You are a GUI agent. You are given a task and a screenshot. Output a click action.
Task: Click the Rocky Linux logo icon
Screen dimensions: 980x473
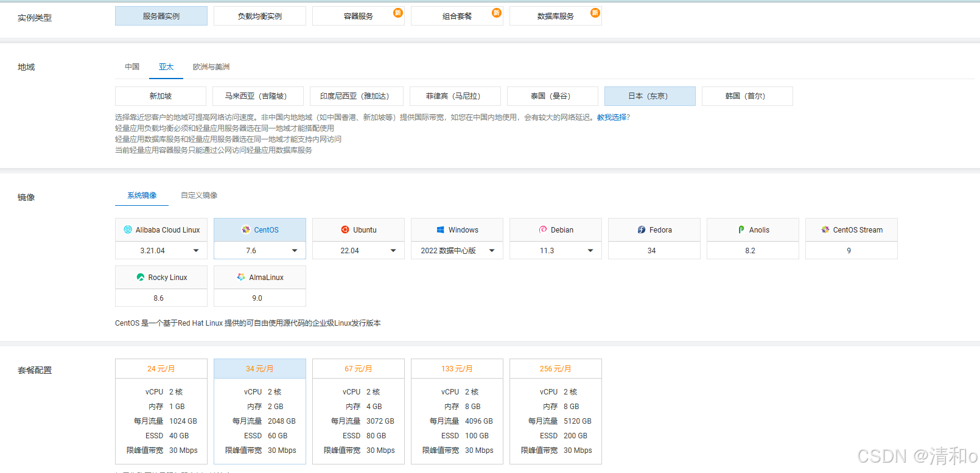click(x=141, y=277)
